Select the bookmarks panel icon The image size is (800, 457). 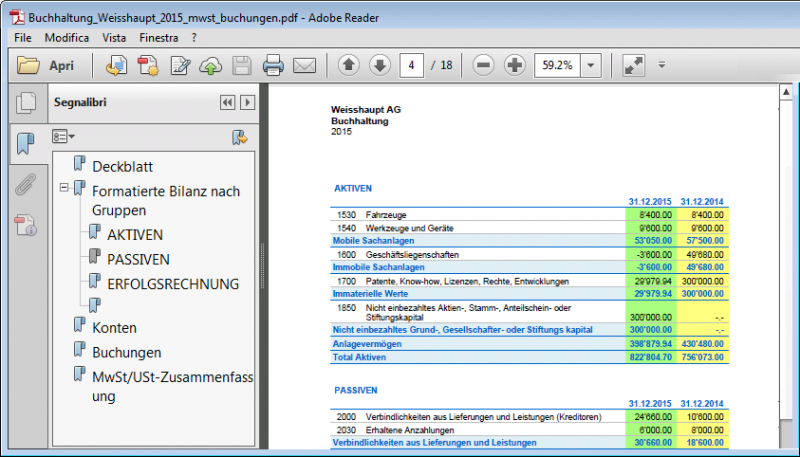[x=25, y=144]
